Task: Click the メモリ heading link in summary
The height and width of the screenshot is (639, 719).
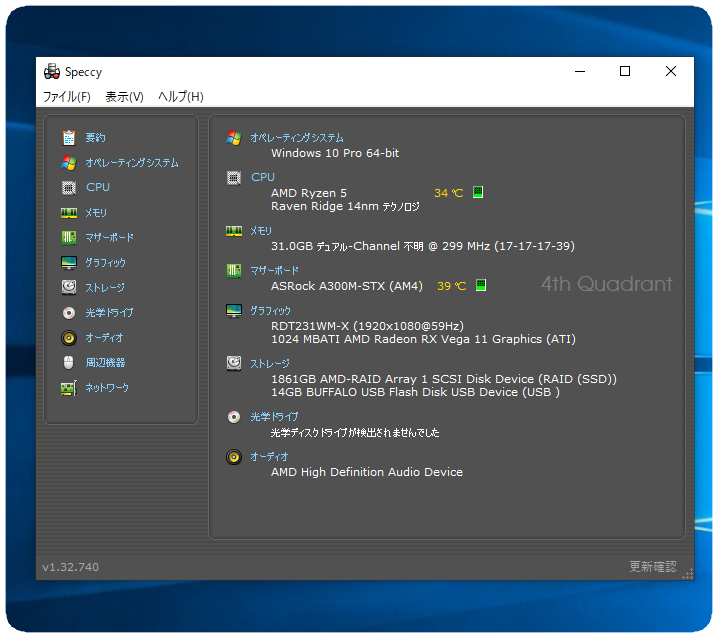Action: (x=261, y=231)
